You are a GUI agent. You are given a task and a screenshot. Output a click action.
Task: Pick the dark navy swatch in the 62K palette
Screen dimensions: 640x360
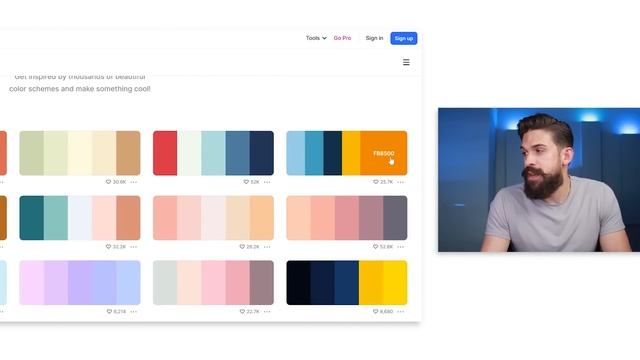click(x=262, y=153)
